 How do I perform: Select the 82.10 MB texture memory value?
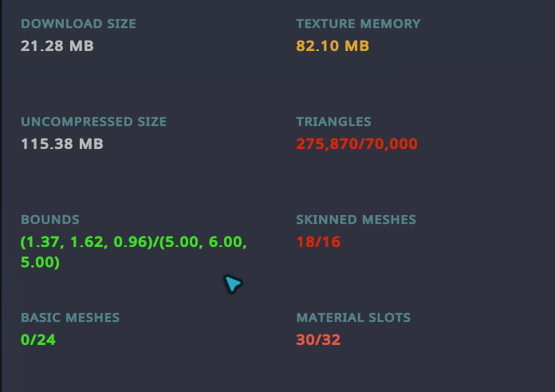pos(333,46)
